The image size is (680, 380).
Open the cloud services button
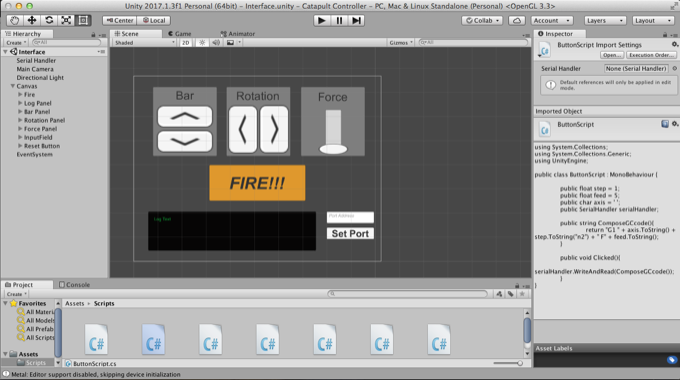(x=517, y=20)
